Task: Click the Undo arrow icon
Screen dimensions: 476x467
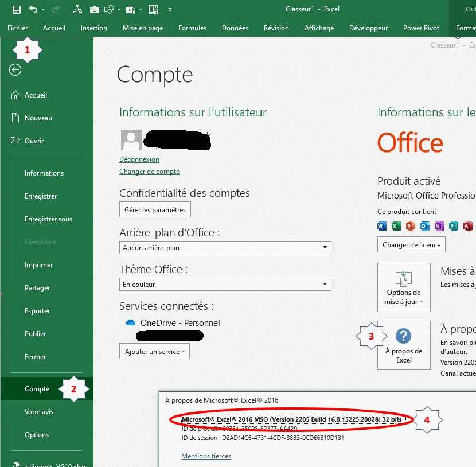Action: [33, 9]
